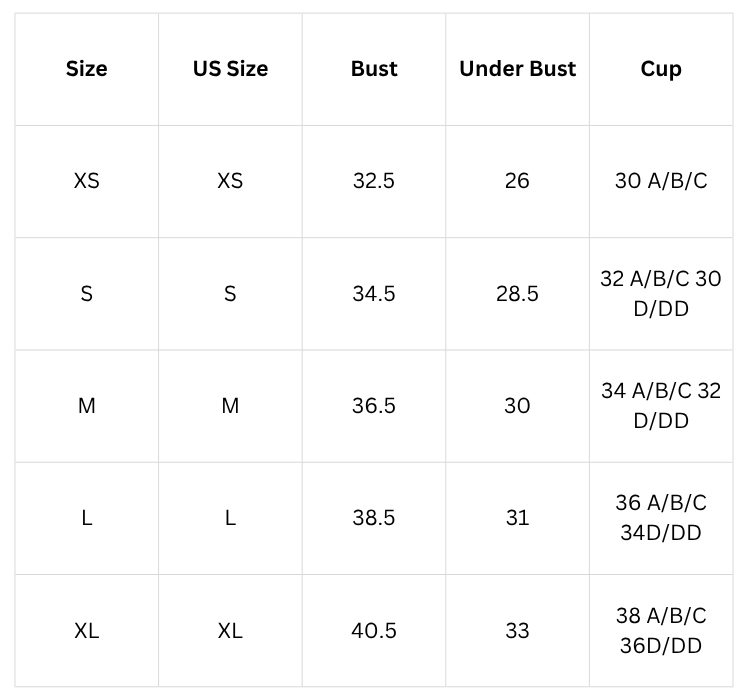Click the "34 A/B/C 32 D/DD" cup cell
The width and height of the screenshot is (740, 700).
point(661,406)
